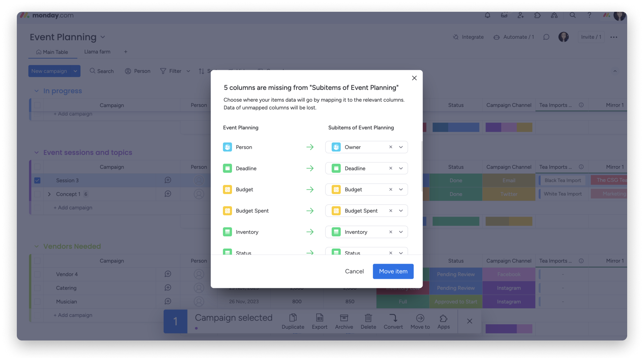
Task: Open the Integrate center
Action: (468, 37)
